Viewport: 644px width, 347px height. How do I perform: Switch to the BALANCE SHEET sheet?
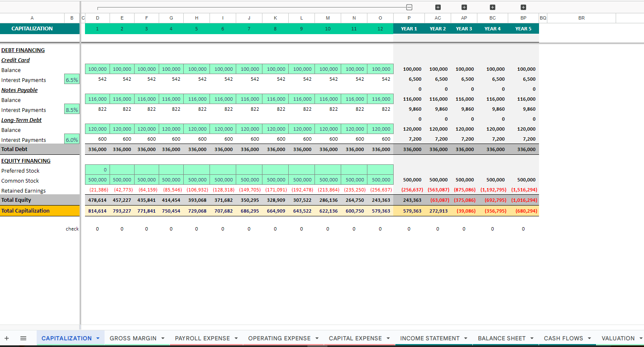click(x=502, y=338)
